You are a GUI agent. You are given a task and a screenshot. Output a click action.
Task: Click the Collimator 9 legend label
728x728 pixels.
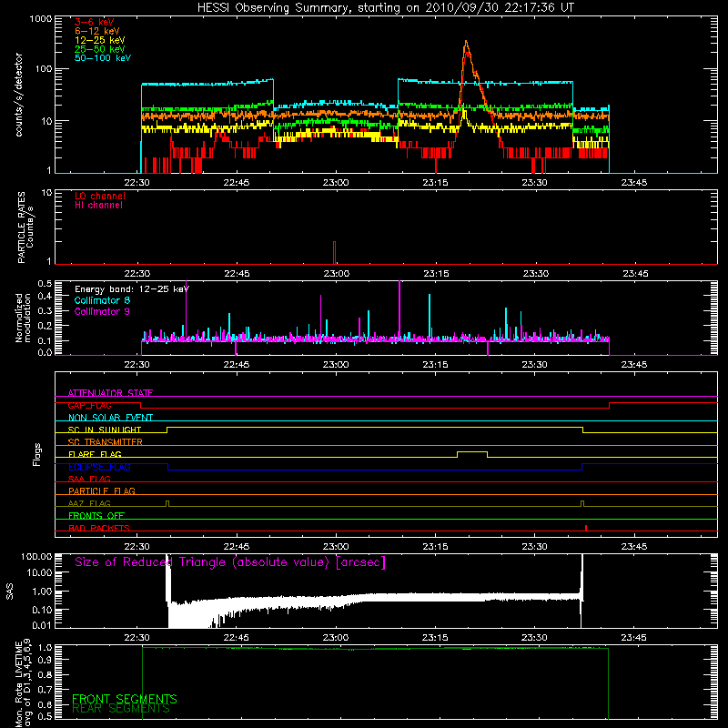[x=102, y=311]
